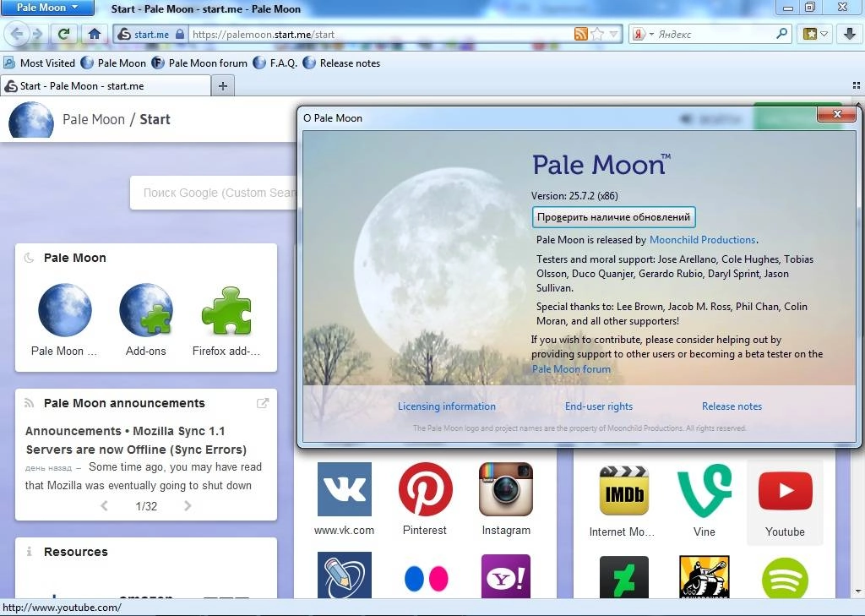This screenshot has width=865, height=616.
Task: Click the Яндекс search input field
Action: pyautogui.click(x=715, y=34)
